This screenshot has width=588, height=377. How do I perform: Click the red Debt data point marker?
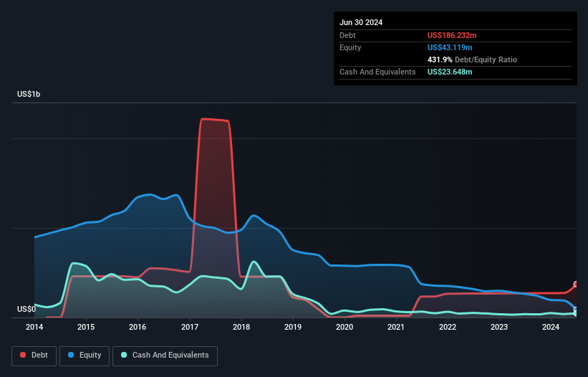tap(577, 285)
